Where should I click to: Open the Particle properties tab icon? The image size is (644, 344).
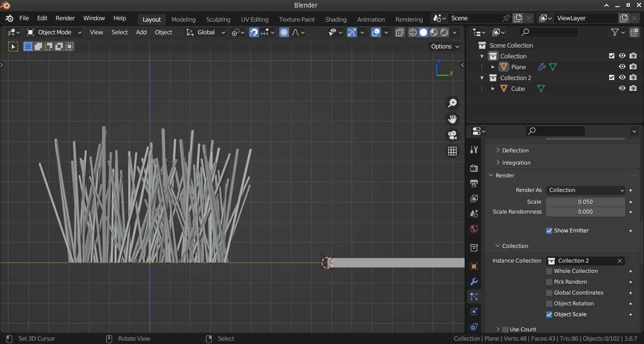tap(474, 296)
